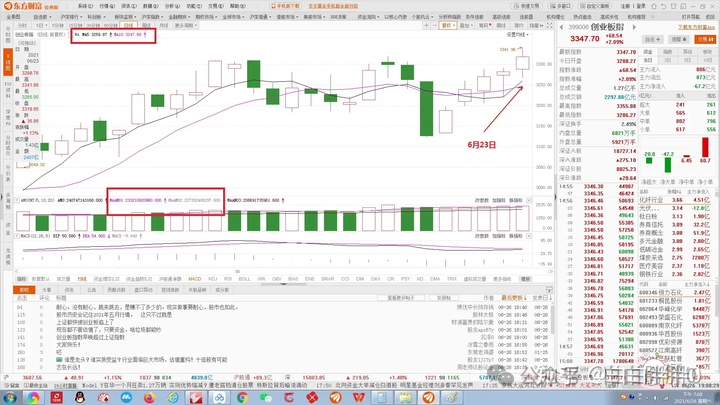Click the minus zoom-out chart icon
Screen dimensions: 720x405
pos(434,25)
